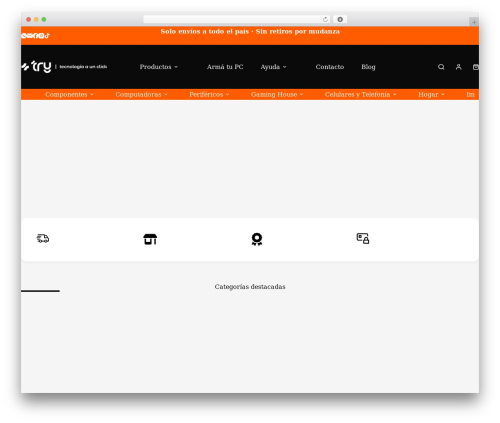
Task: Open a new browser tab with plus
Action: [474, 22]
